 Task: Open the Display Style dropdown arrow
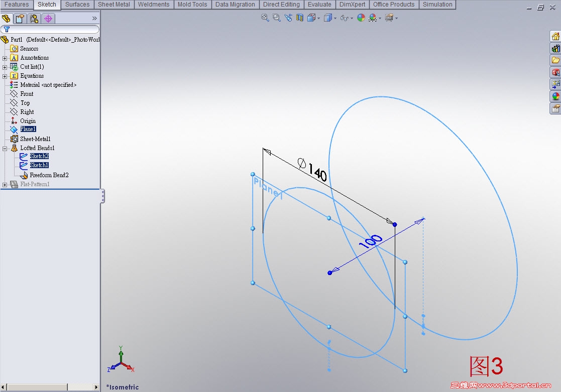pos(335,18)
